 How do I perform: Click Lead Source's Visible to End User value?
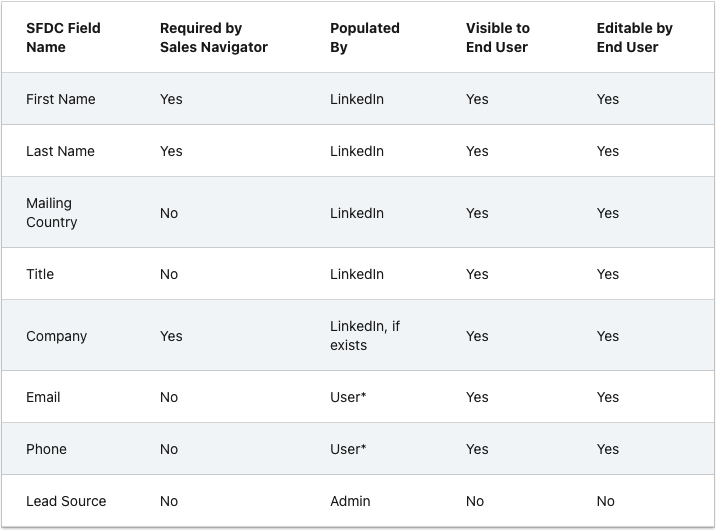(475, 501)
